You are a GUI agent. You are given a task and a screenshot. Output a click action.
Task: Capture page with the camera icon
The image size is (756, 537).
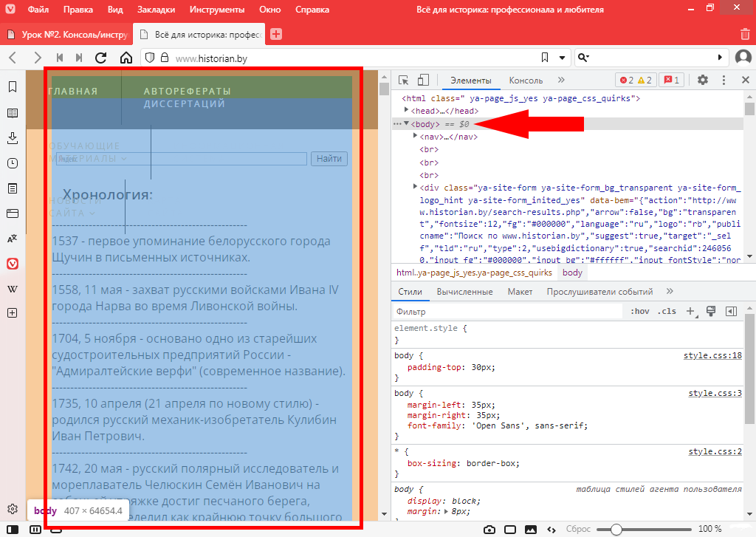tap(489, 530)
